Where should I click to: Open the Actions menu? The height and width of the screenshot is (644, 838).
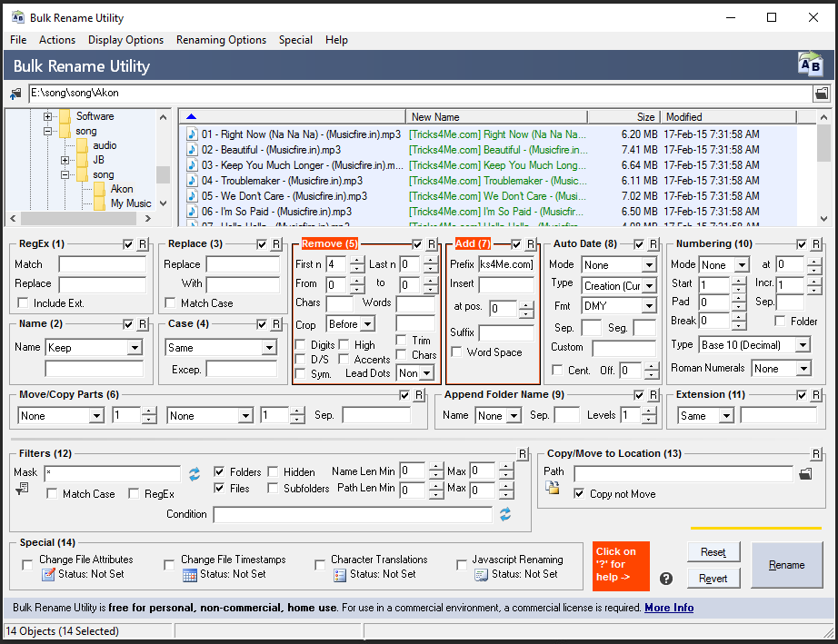tap(57, 40)
